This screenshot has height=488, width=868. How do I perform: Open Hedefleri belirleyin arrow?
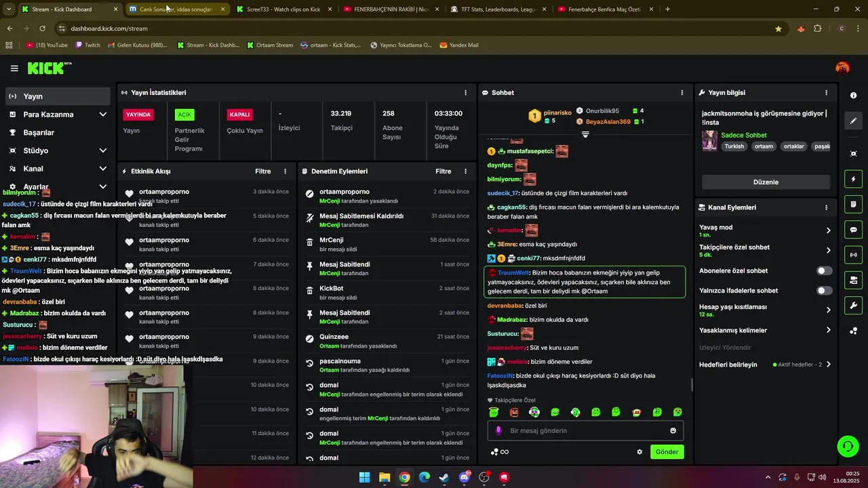(x=828, y=365)
